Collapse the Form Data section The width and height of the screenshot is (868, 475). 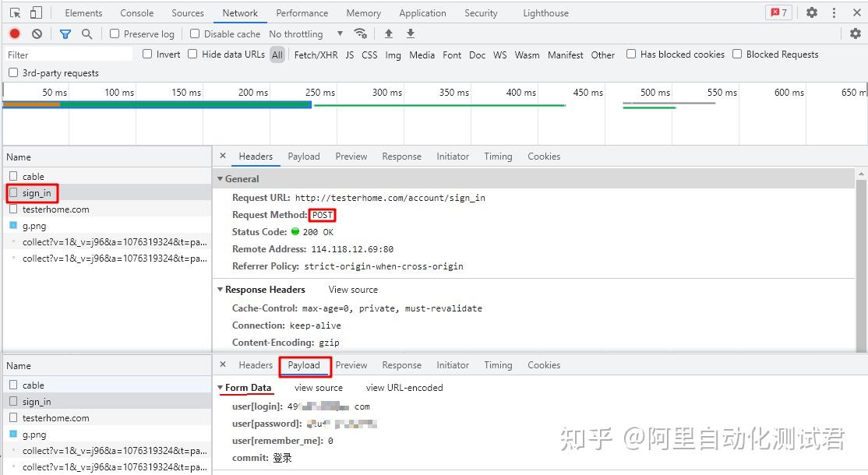[x=220, y=388]
